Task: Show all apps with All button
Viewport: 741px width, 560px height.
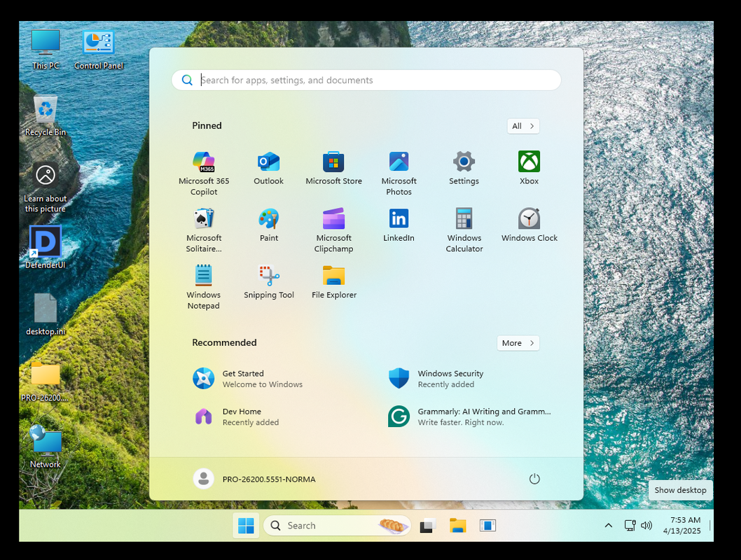Action: coord(523,126)
